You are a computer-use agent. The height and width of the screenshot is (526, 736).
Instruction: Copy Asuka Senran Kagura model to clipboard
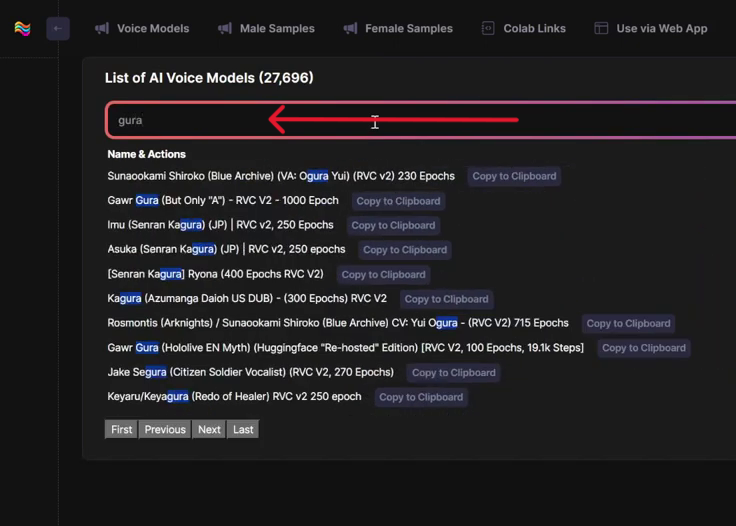coord(405,250)
